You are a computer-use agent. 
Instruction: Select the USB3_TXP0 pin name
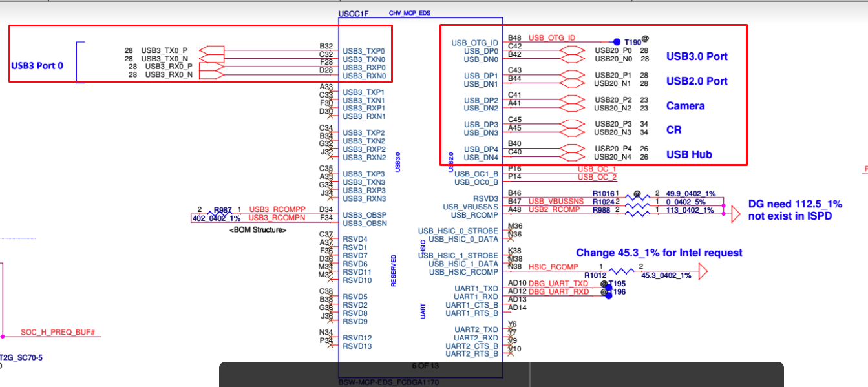click(364, 51)
